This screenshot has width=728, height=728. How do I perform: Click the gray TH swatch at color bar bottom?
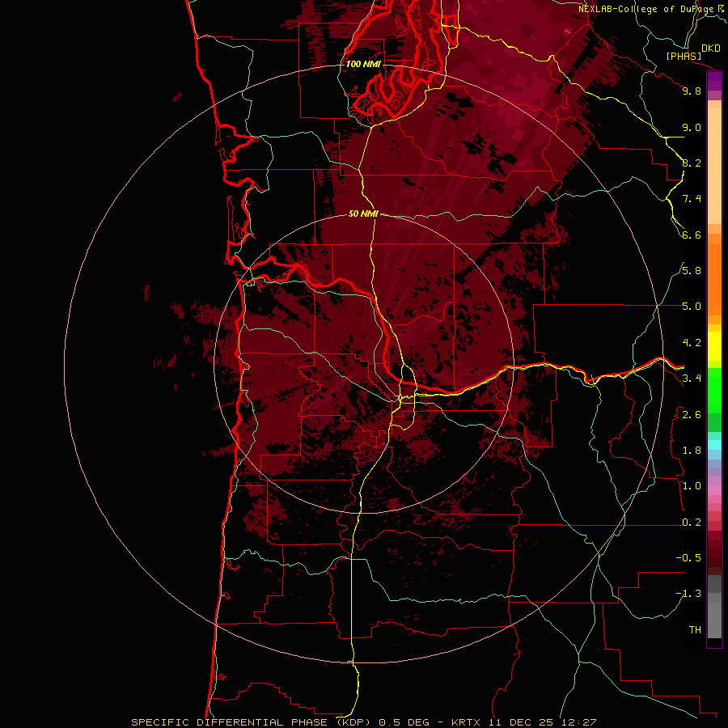714,621
